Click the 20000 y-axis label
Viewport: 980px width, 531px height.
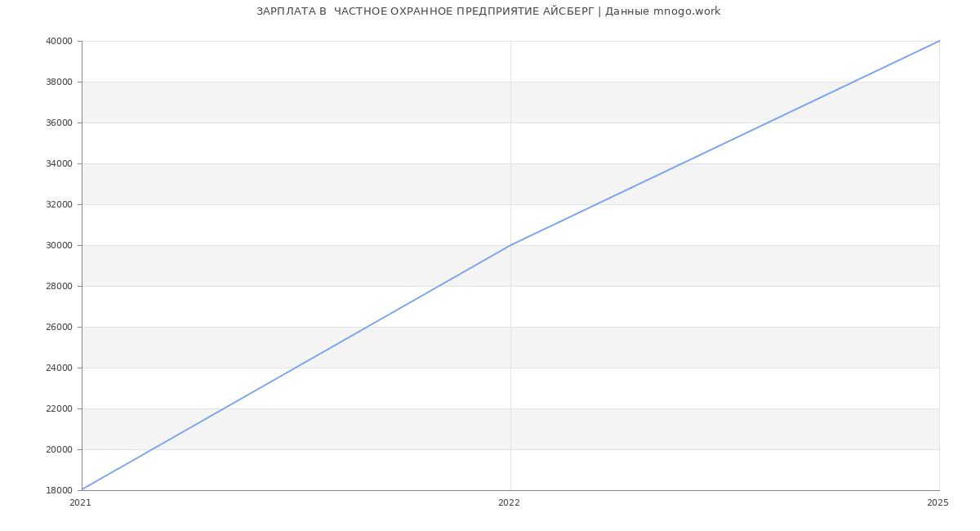[60, 449]
